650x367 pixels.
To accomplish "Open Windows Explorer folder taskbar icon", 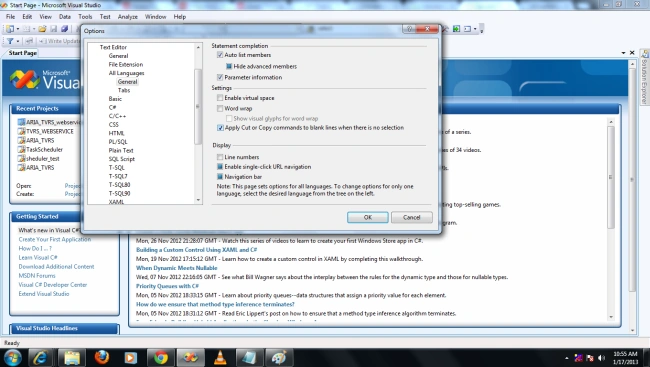I will pyautogui.click(x=71, y=357).
